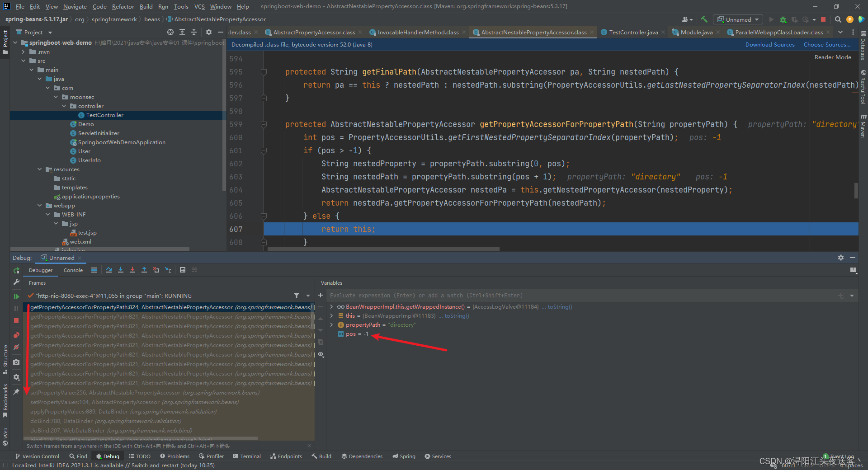Expand the propertyPath variable node
This screenshot has height=470, width=868.
click(x=332, y=325)
